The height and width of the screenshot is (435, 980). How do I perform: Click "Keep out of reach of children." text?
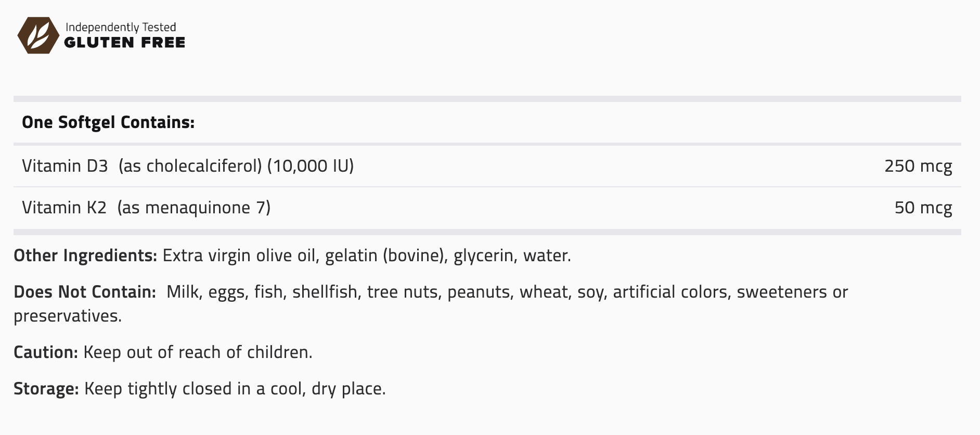[x=198, y=352]
